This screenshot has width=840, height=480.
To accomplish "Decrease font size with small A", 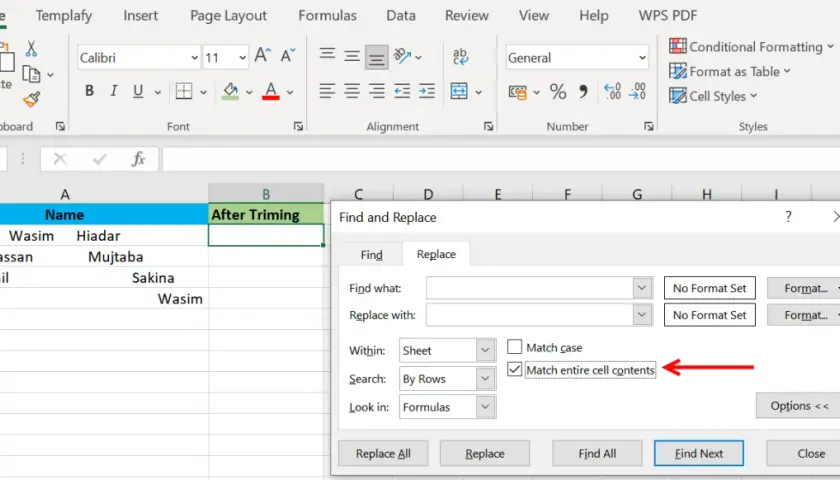I will [288, 56].
